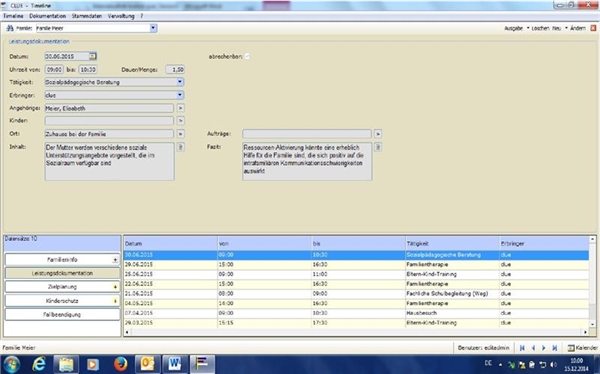Screen dimensions: 600x374
Task: Click the CLUE Timeline taskbar icon
Action: tap(202, 364)
